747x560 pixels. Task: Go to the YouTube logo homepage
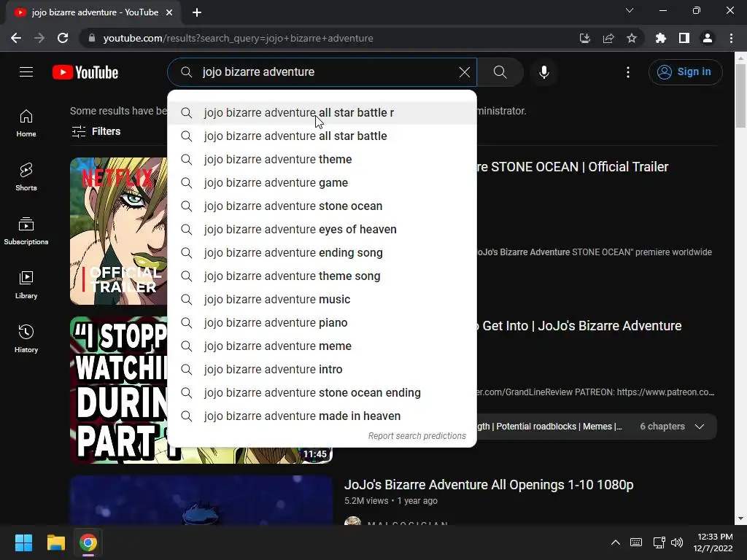85,72
